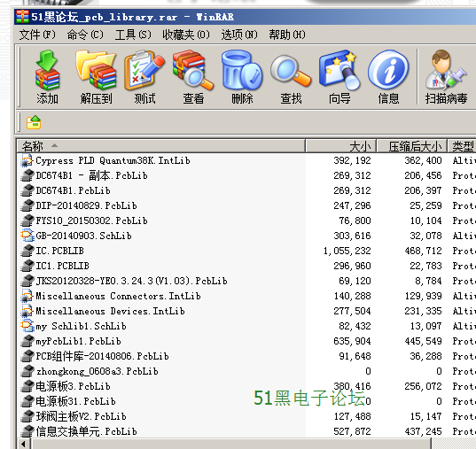Sort by the 类型 column header

tap(462, 146)
